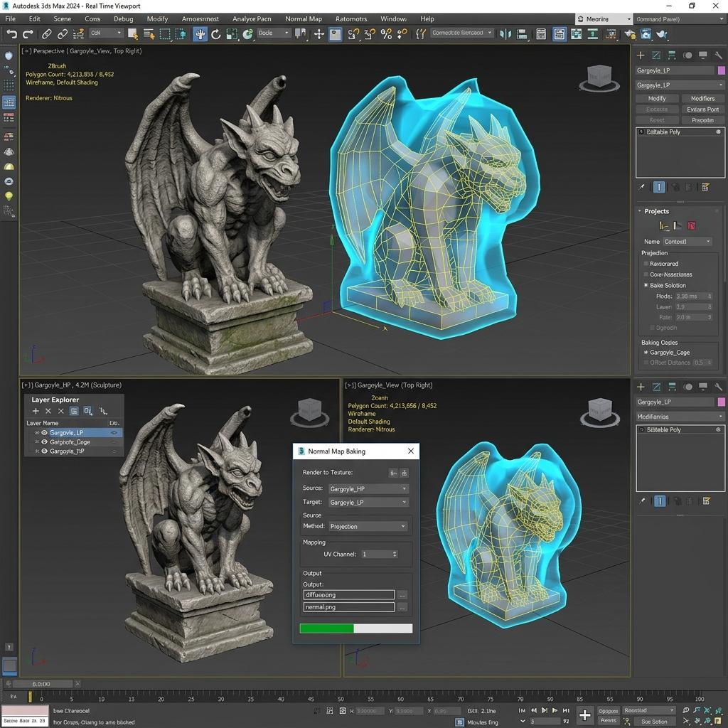
Task: Activate the Select and Move crosshair tool
Action: click(x=319, y=34)
